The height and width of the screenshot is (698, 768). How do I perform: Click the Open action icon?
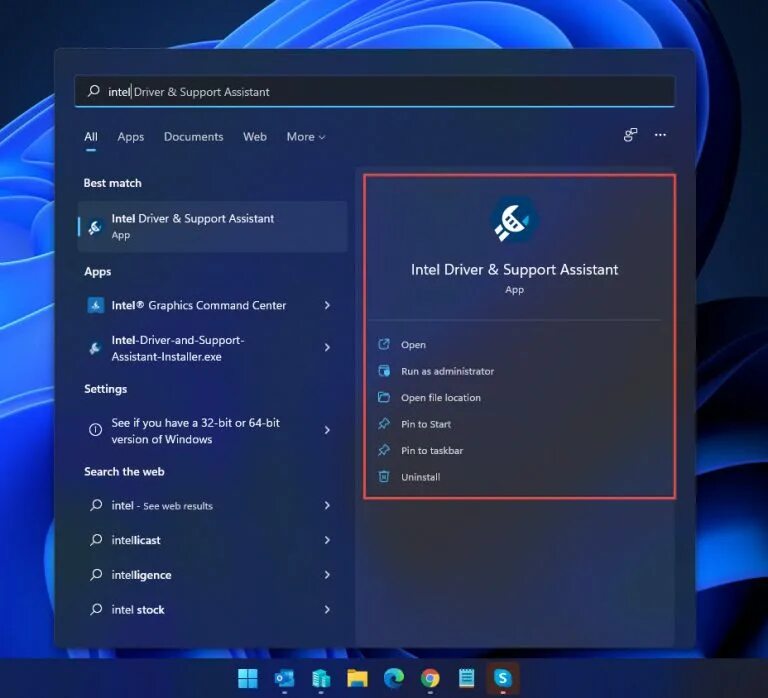pos(384,344)
